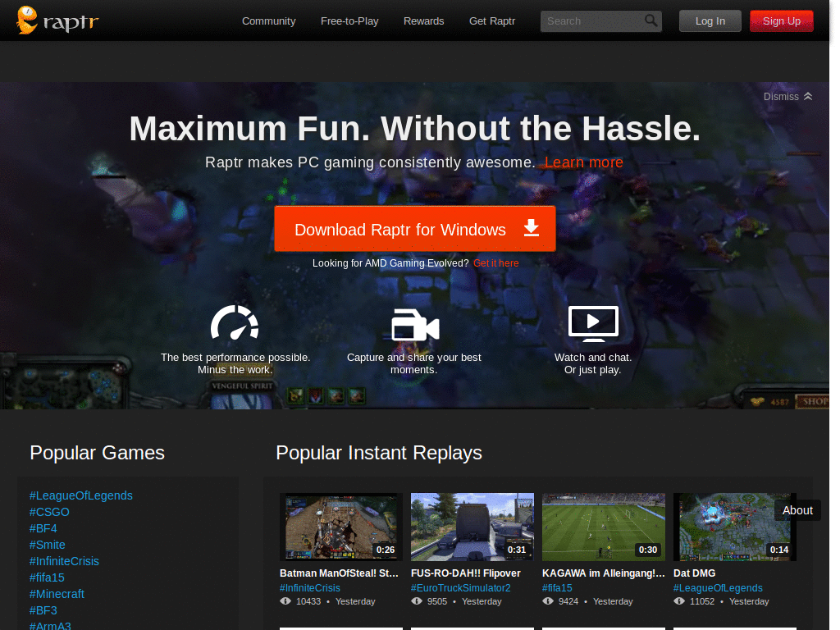
Task: Play the FUS-RO-DAH Flipover replay thumbnail
Action: [472, 527]
